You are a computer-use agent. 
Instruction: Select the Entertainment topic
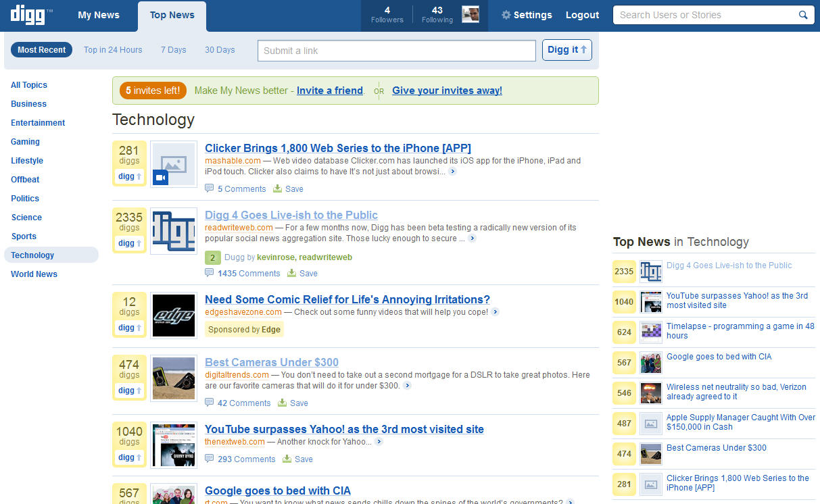[x=38, y=123]
